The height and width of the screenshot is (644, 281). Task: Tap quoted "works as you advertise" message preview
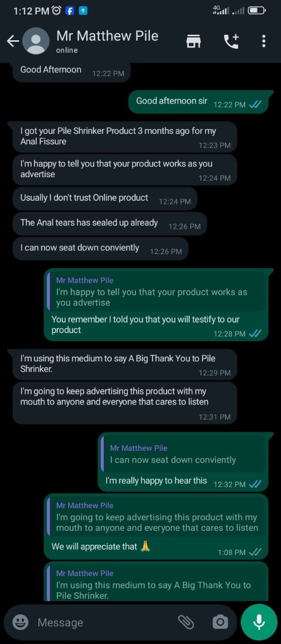tap(156, 291)
